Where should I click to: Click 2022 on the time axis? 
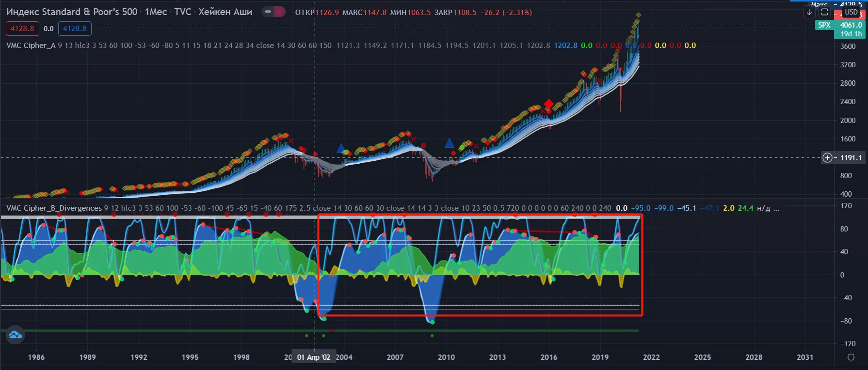pos(651,357)
